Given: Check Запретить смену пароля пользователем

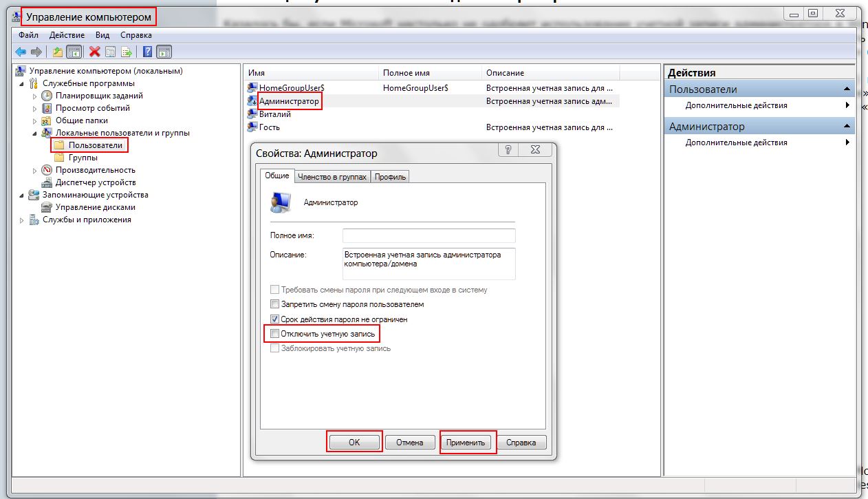Looking at the screenshot, I should (275, 304).
